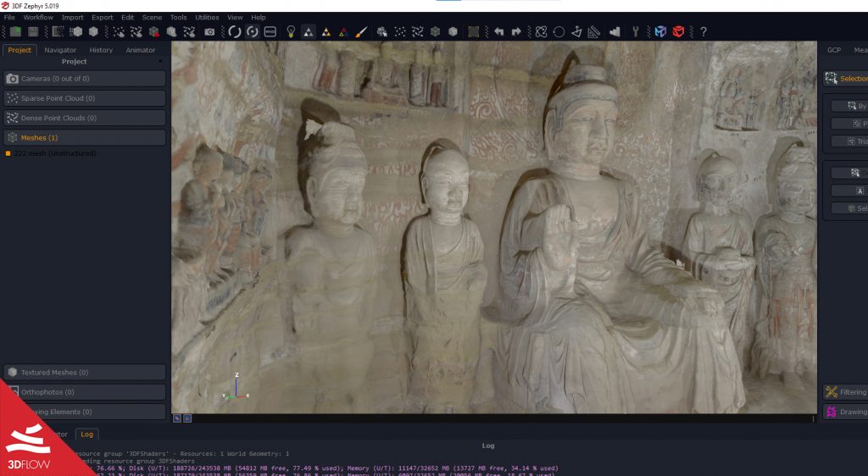Image resolution: width=868 pixels, height=476 pixels.
Task: Expand the Filtering panel on right
Action: pyautogui.click(x=845, y=392)
